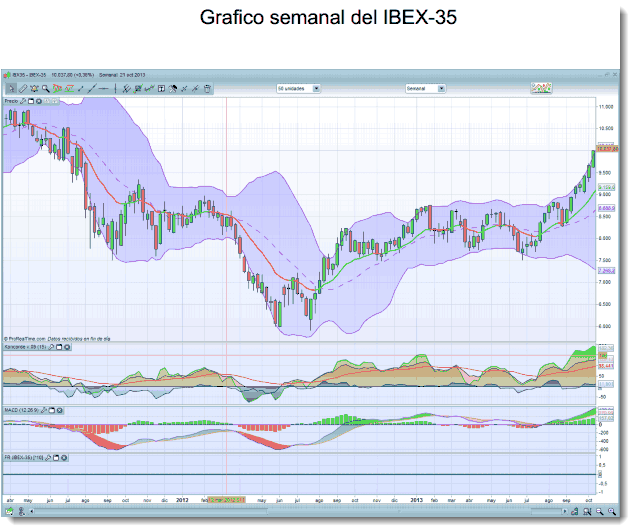Close the MACD indicator panel
This screenshot has height=532, width=635.
pos(58,410)
